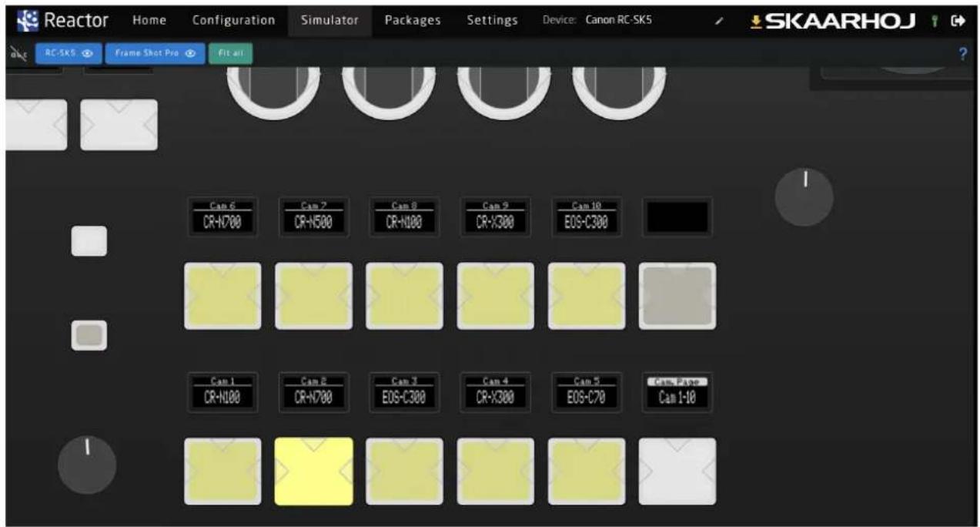The height and width of the screenshot is (527, 980).
Task: Click the pencil edit device icon
Action: [x=717, y=21]
